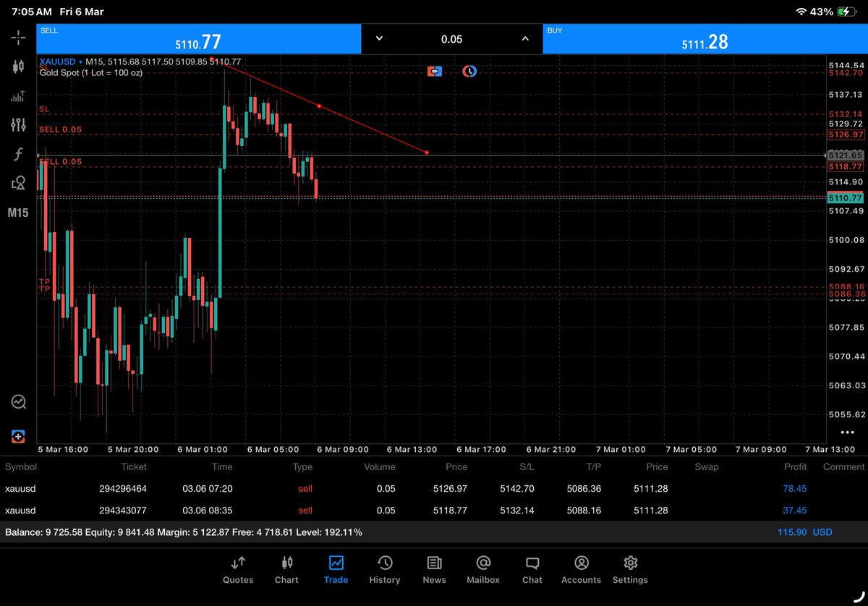Tap the SELL 0.05 line label at 5118.77

click(60, 161)
